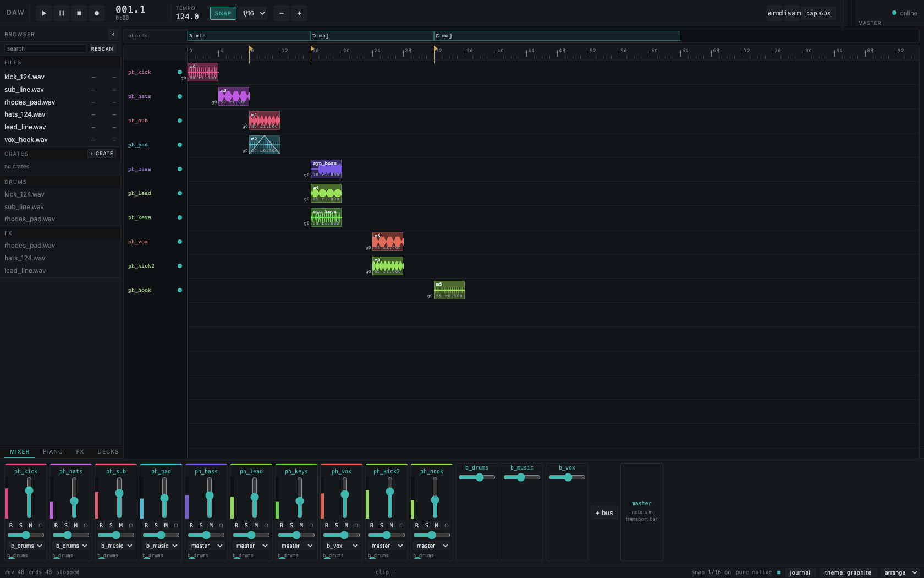Open the arrange view dropdown
Viewport: 924px width, 578px height.
pyautogui.click(x=900, y=572)
